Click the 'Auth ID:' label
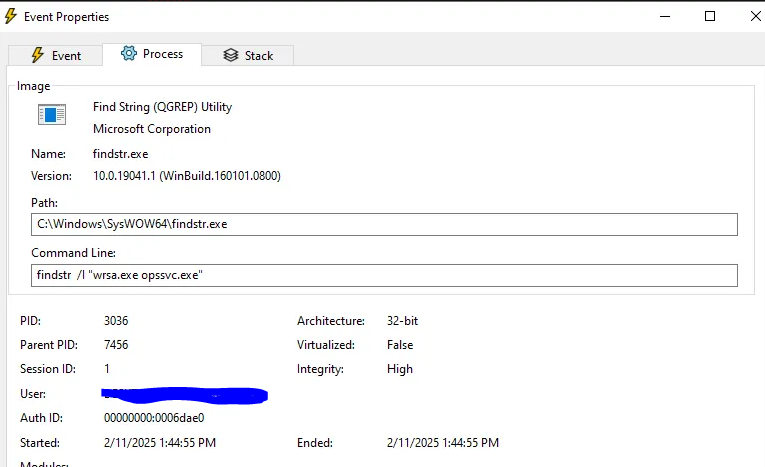This screenshot has width=765, height=467. [x=41, y=418]
